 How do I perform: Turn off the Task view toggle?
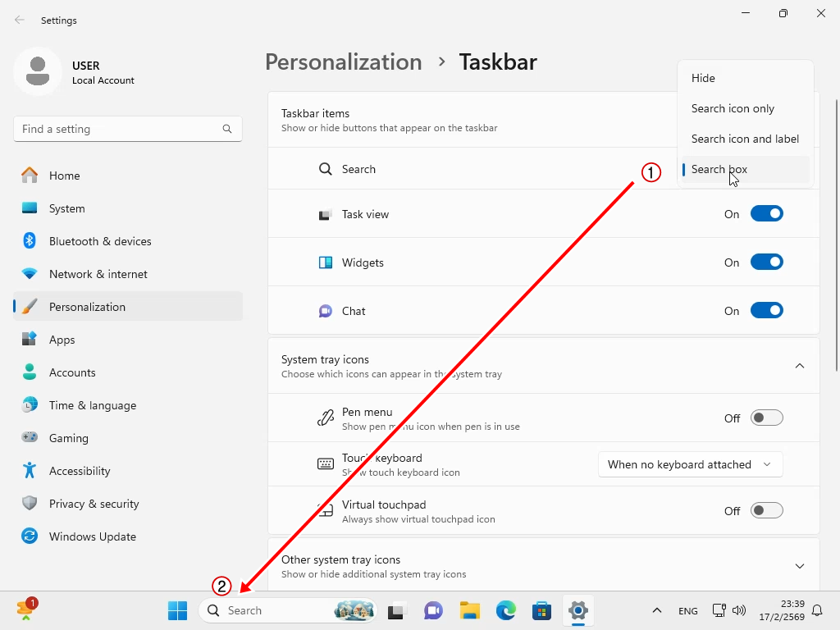(766, 214)
